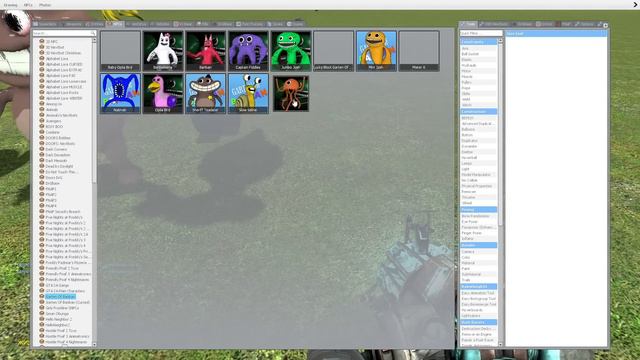The height and width of the screenshot is (360, 640).
Task: Select the blank Lucky Block Garten tile
Action: [333, 51]
